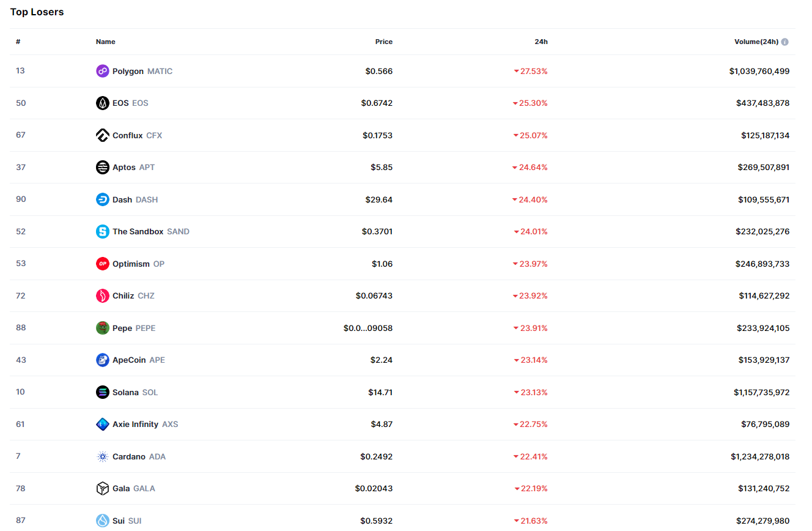Viewport: 812px width, 531px height.
Task: Sort by Name column header
Action: [105, 42]
